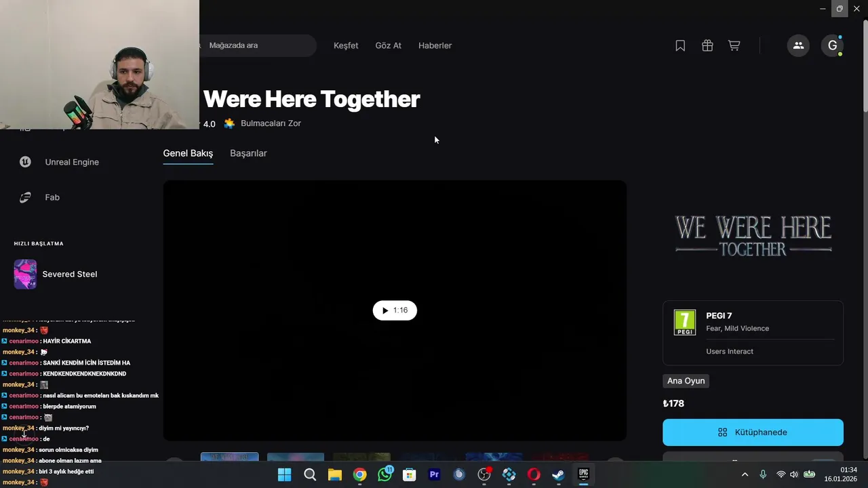Click chat message blerpde atamıyorum
This screenshot has height=488, width=868.
point(69,406)
